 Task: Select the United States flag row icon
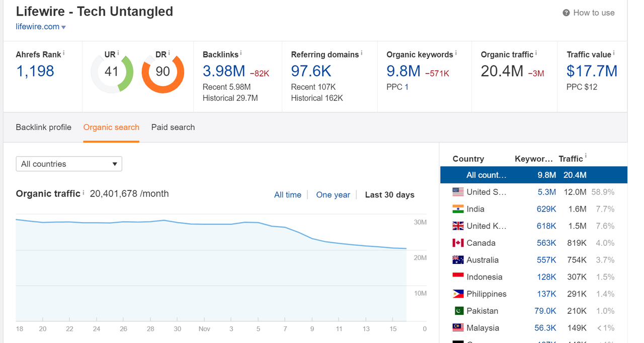pos(458,192)
